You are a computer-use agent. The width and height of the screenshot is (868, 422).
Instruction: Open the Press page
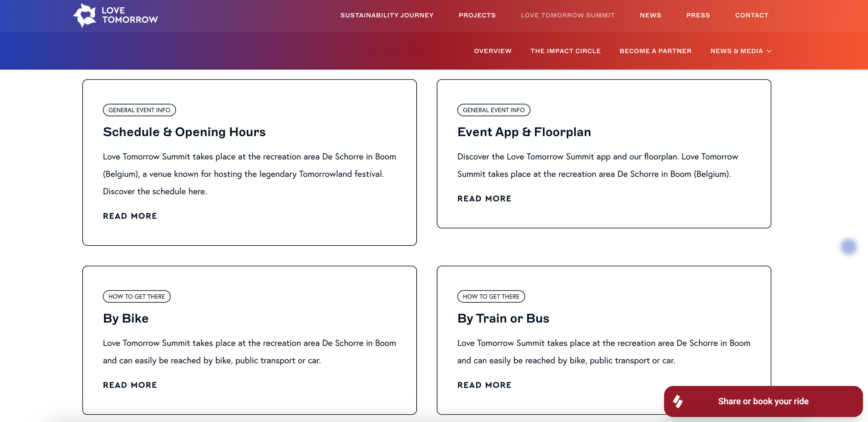pos(698,15)
